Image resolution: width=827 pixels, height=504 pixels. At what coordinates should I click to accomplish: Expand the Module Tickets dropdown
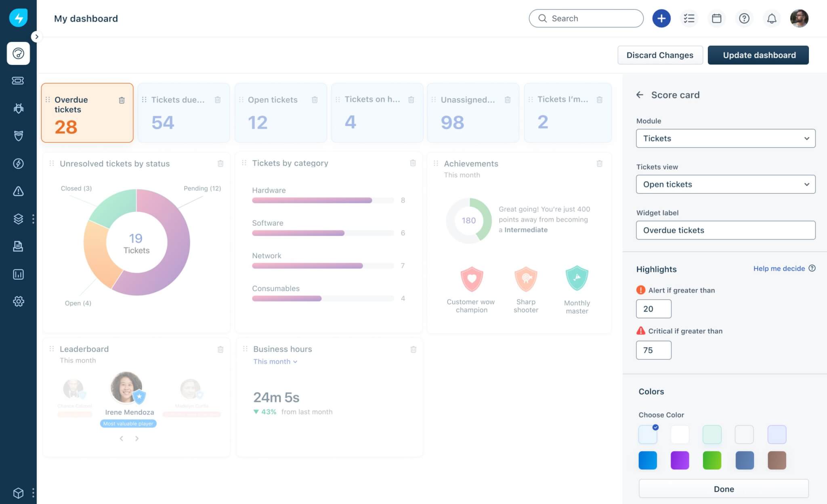pyautogui.click(x=726, y=138)
